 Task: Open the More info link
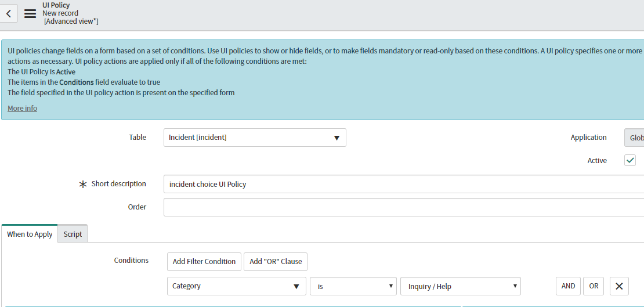pyautogui.click(x=22, y=109)
